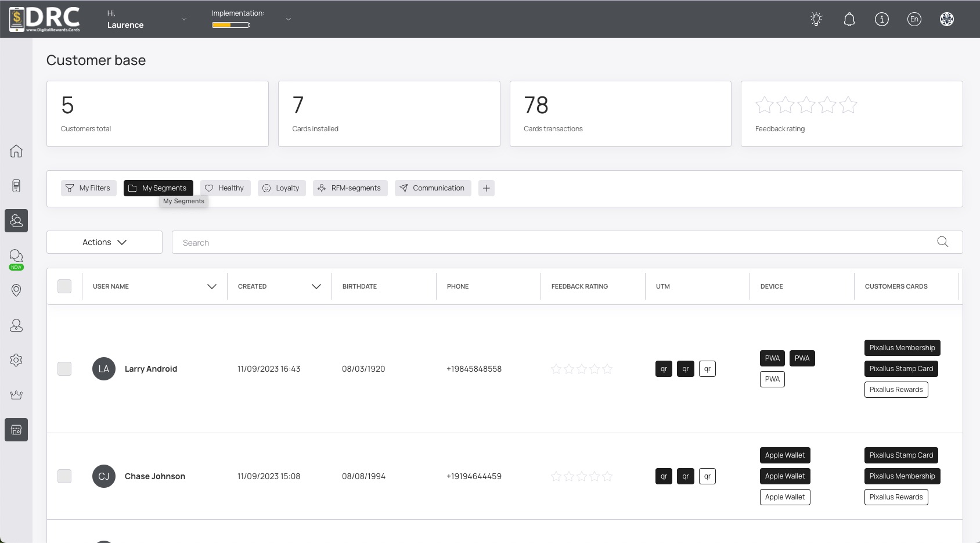The width and height of the screenshot is (980, 543).
Task: Click the search magnifier icon
Action: [x=943, y=242]
